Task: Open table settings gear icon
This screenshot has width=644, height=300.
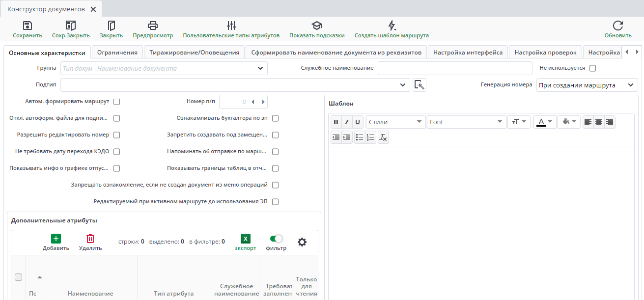Action: tap(302, 242)
